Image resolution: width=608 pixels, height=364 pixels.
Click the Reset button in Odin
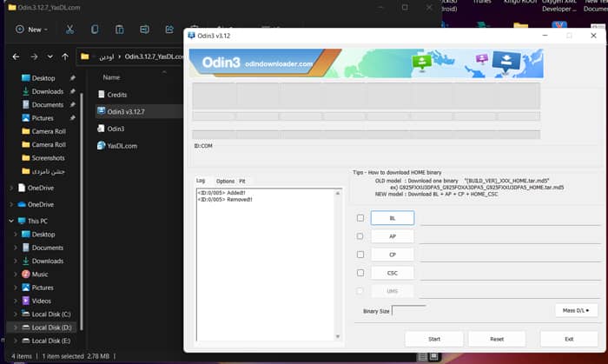497,339
